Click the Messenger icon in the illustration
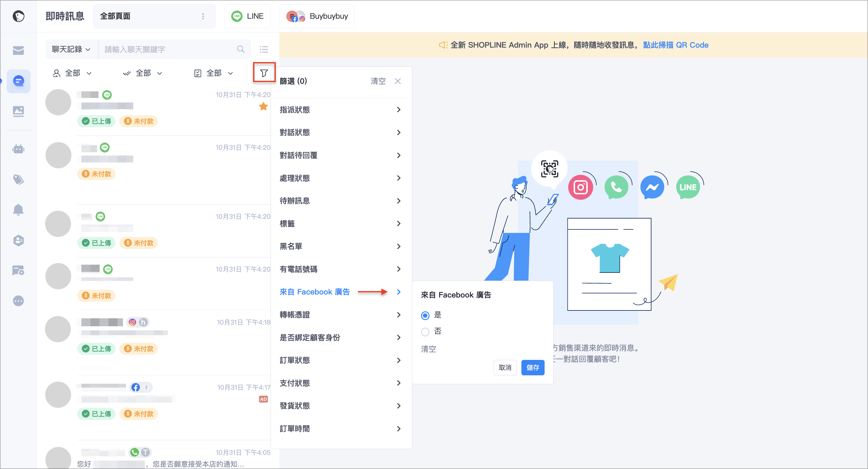The height and width of the screenshot is (469, 868). click(x=652, y=187)
